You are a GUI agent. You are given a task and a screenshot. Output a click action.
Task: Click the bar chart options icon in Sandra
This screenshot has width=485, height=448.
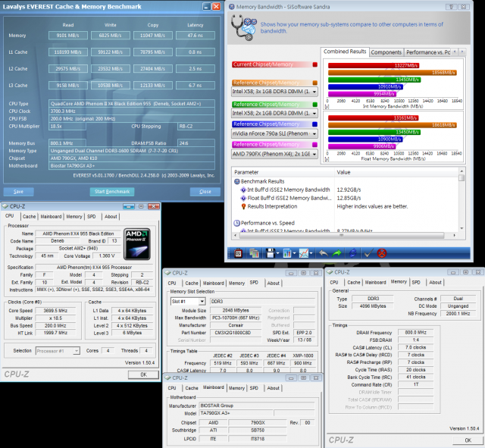point(286,253)
